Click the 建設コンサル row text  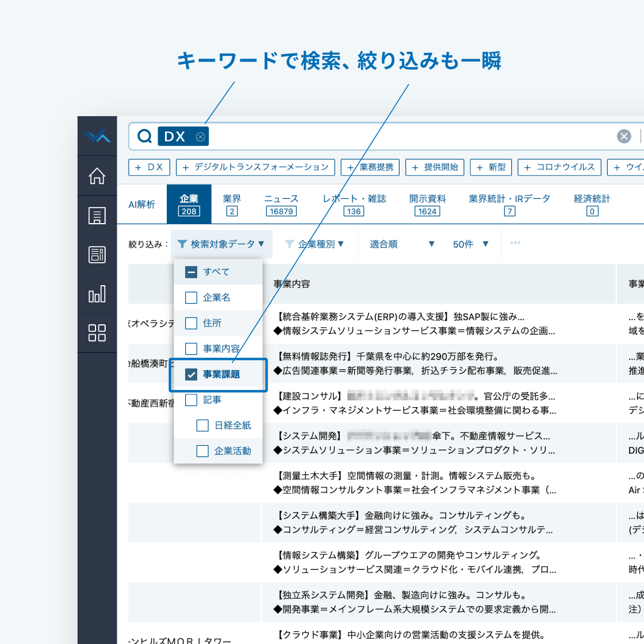[415, 403]
